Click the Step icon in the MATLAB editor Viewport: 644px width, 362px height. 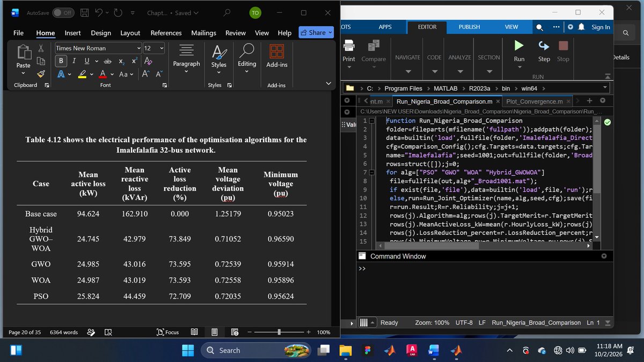pyautogui.click(x=544, y=46)
